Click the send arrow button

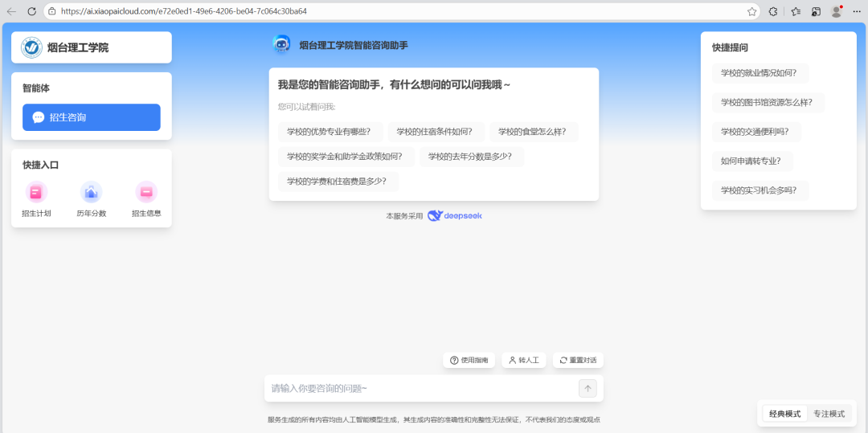pyautogui.click(x=588, y=388)
